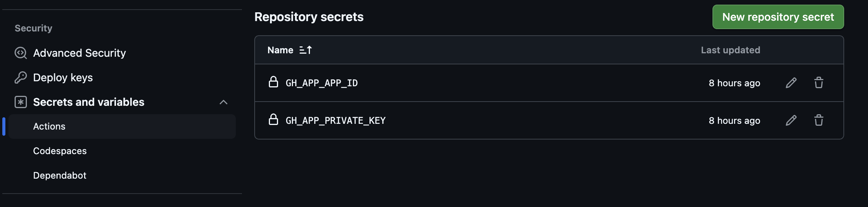
Task: Toggle sort order arrow next to Name
Action: click(306, 50)
